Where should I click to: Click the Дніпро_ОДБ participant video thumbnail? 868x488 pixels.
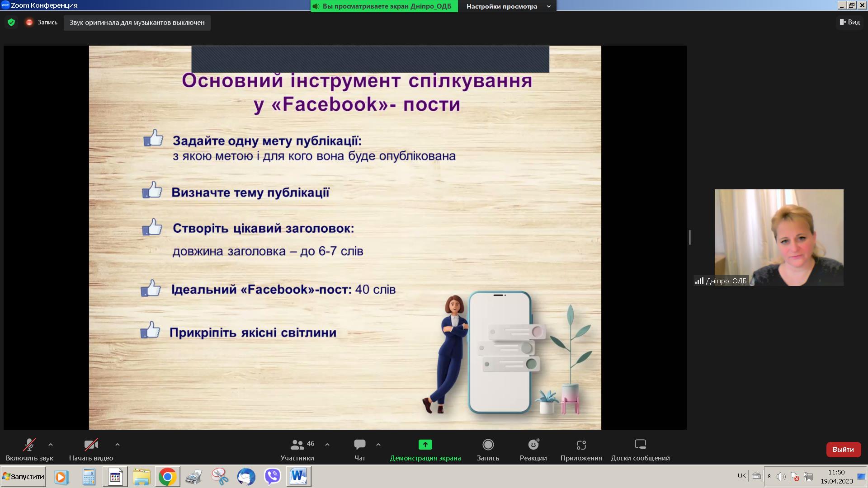(778, 237)
